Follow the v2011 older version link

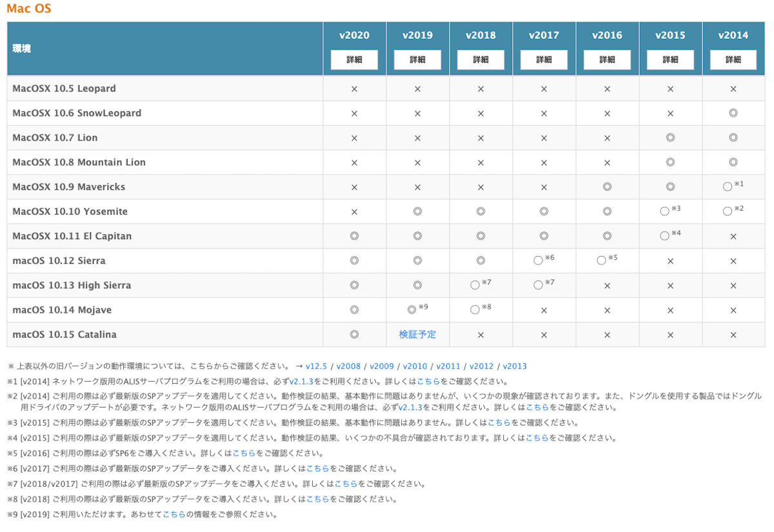point(448,366)
